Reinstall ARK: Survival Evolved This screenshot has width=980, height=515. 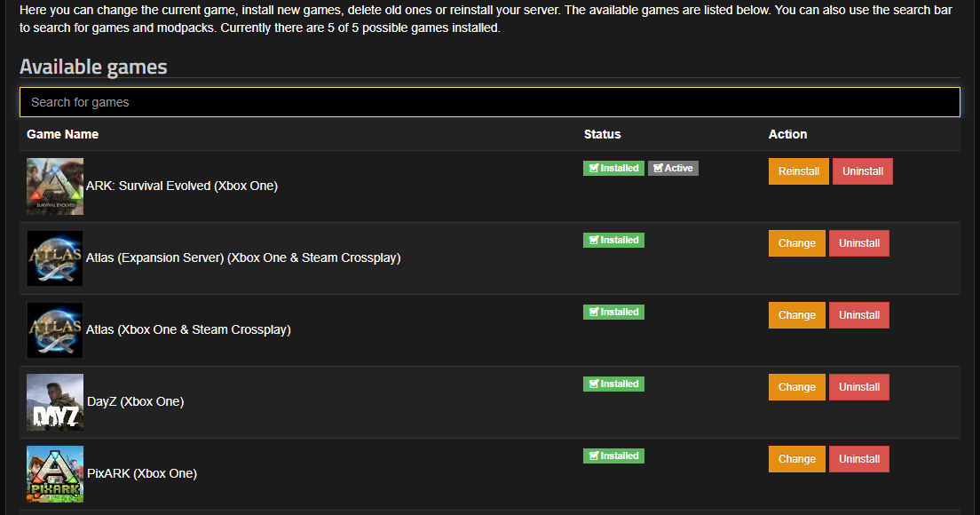[x=798, y=171]
